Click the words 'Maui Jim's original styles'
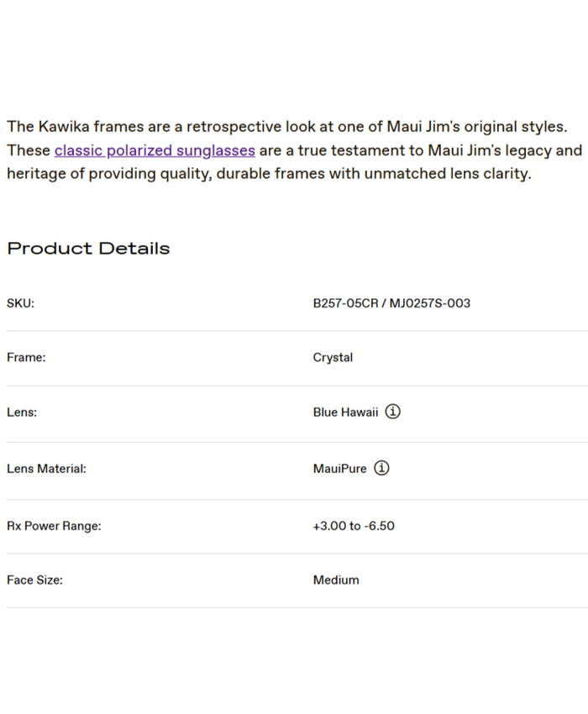Image resolution: width=588 pixels, height=714 pixels. click(x=476, y=128)
